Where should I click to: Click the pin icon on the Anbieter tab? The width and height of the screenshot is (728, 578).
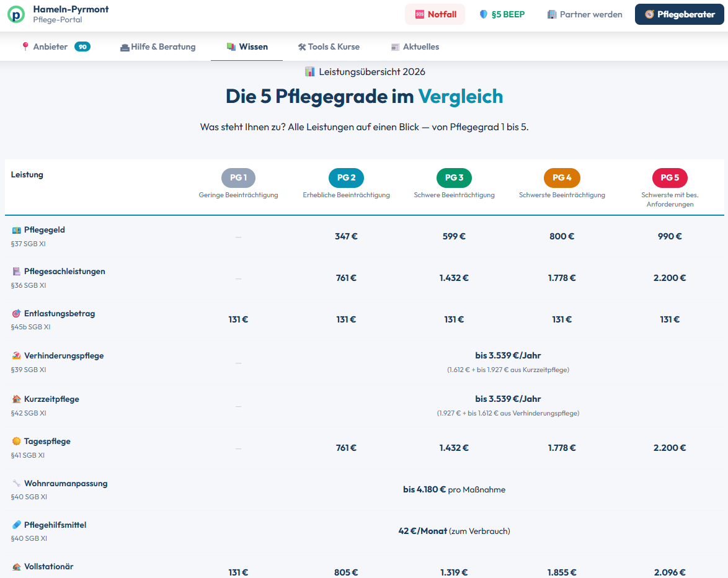tap(25, 47)
